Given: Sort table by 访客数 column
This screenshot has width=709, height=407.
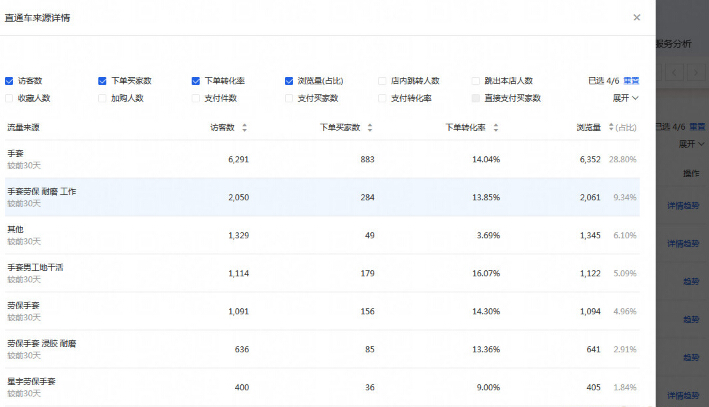Looking at the screenshot, I should point(245,128).
